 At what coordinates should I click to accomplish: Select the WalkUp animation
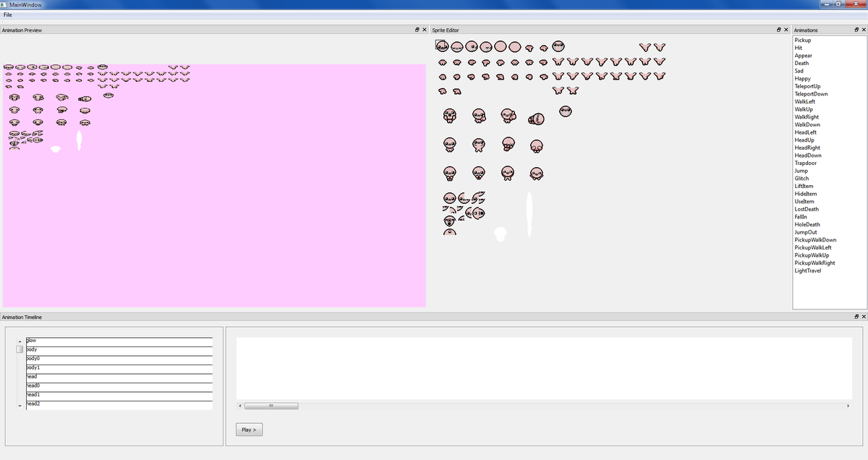[829, 109]
